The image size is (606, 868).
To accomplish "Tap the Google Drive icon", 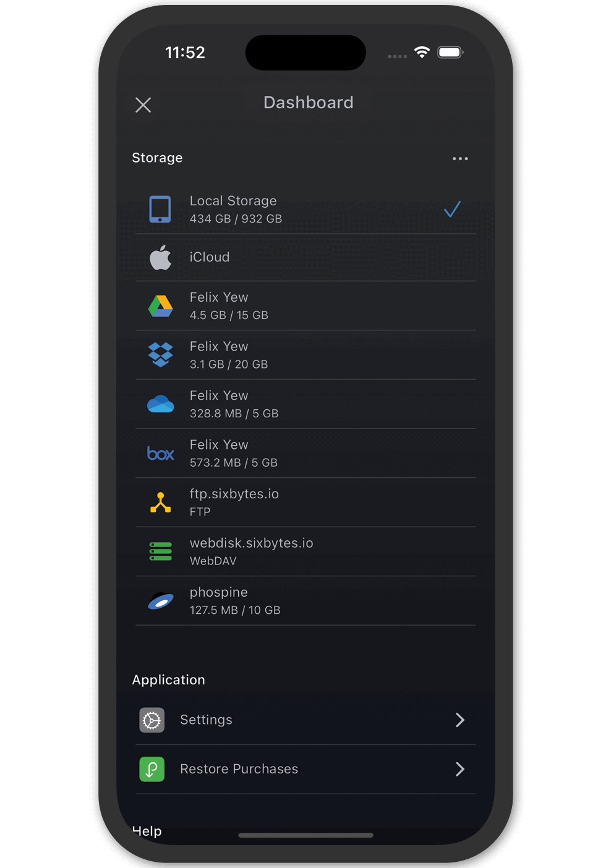I will pyautogui.click(x=160, y=306).
